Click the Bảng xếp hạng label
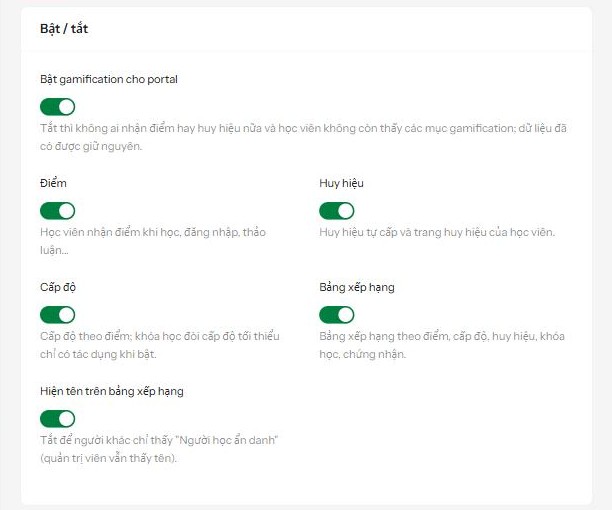 (357, 287)
